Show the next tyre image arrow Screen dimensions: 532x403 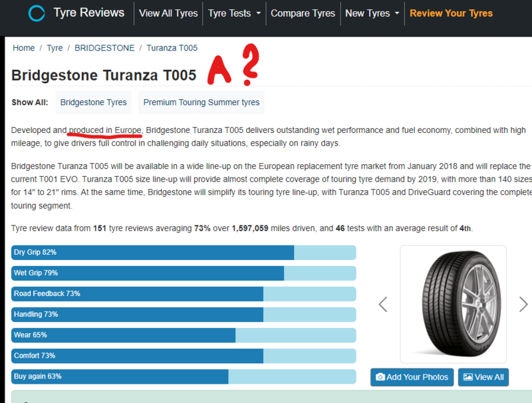click(523, 304)
